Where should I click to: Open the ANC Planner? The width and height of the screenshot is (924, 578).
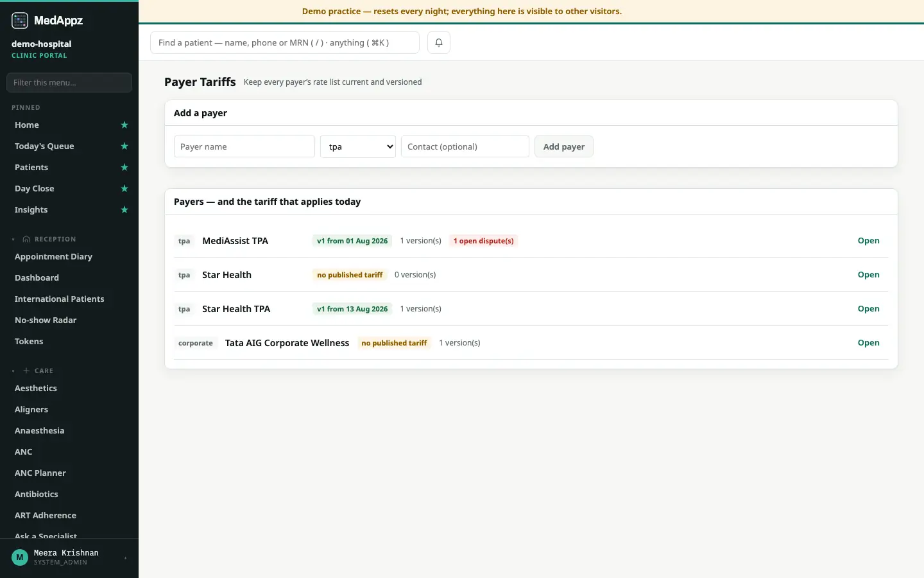pos(40,473)
